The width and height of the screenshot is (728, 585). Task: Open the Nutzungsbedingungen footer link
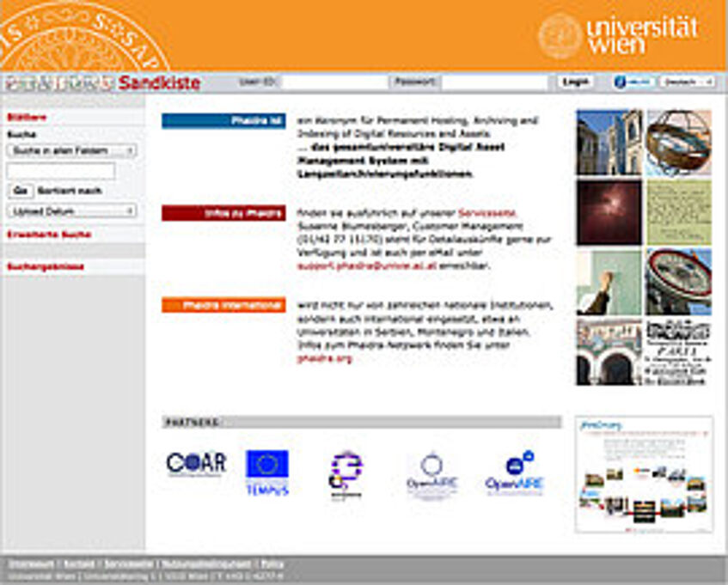click(206, 564)
